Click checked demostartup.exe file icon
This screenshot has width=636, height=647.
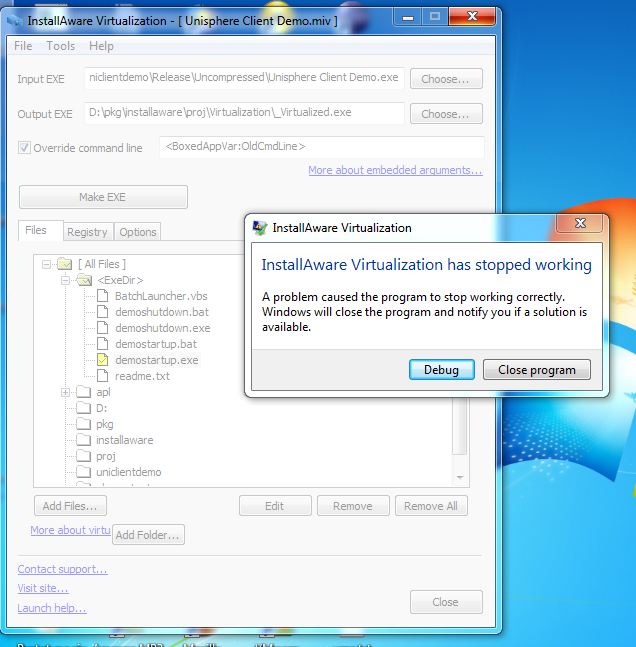(102, 360)
